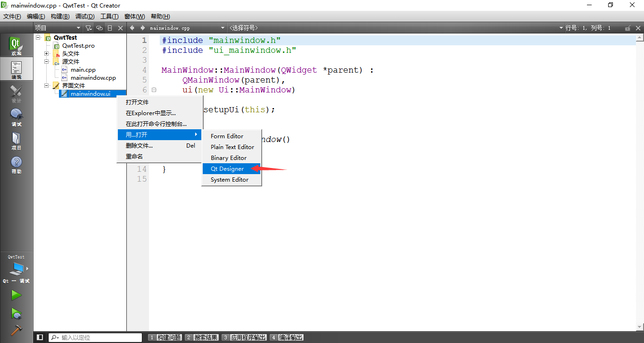The height and width of the screenshot is (343, 644).
Task: Choose 重命名 in context menu
Action: (160, 156)
